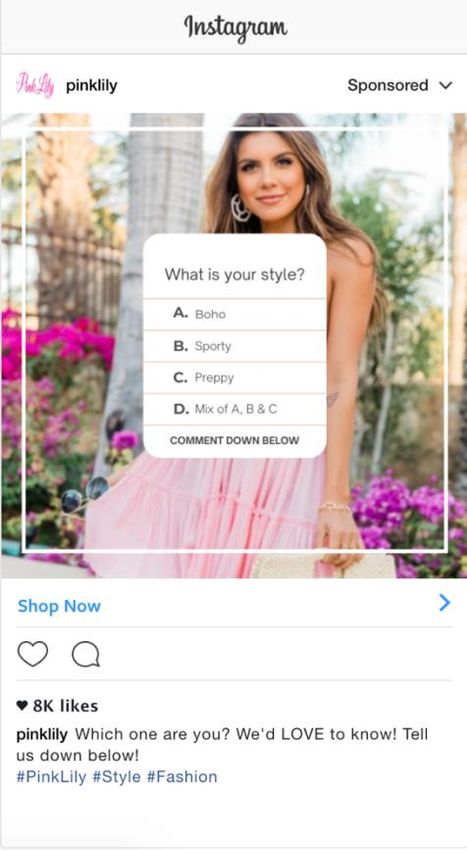This screenshot has width=467, height=850.
Task: Click the Shop Now link
Action: (x=59, y=606)
